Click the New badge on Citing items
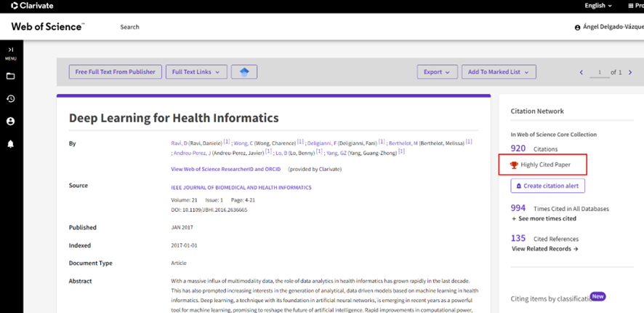This screenshot has height=313, width=644. pos(598,296)
